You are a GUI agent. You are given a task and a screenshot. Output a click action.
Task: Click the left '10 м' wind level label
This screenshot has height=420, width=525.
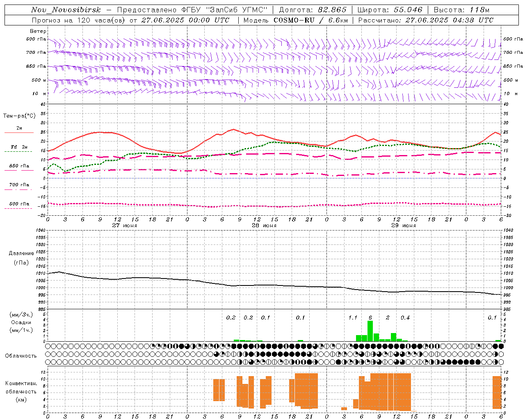coord(39,94)
